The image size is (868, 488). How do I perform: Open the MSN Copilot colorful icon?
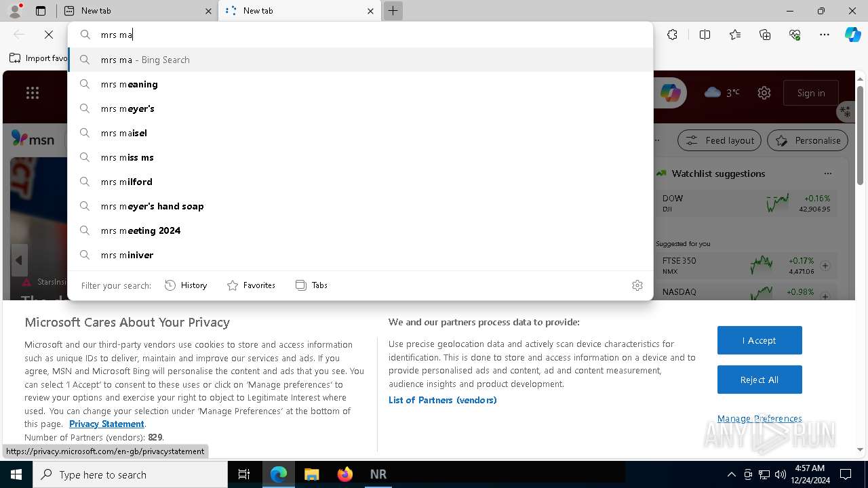click(671, 93)
